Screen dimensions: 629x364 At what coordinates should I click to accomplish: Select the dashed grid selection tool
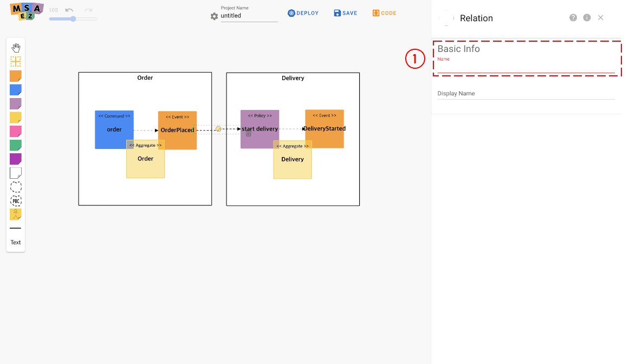16,61
